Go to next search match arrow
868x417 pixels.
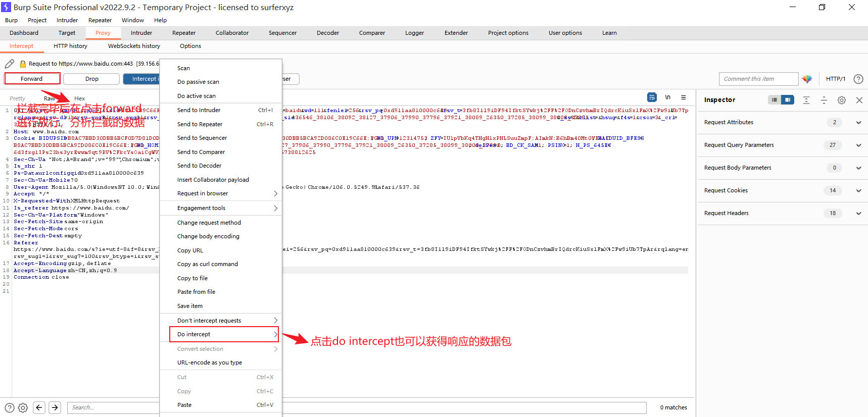[x=55, y=407]
